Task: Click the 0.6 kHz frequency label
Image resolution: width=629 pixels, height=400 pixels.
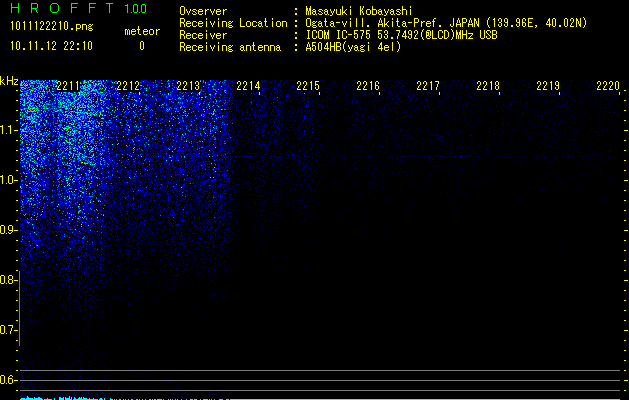Action: [x=8, y=380]
